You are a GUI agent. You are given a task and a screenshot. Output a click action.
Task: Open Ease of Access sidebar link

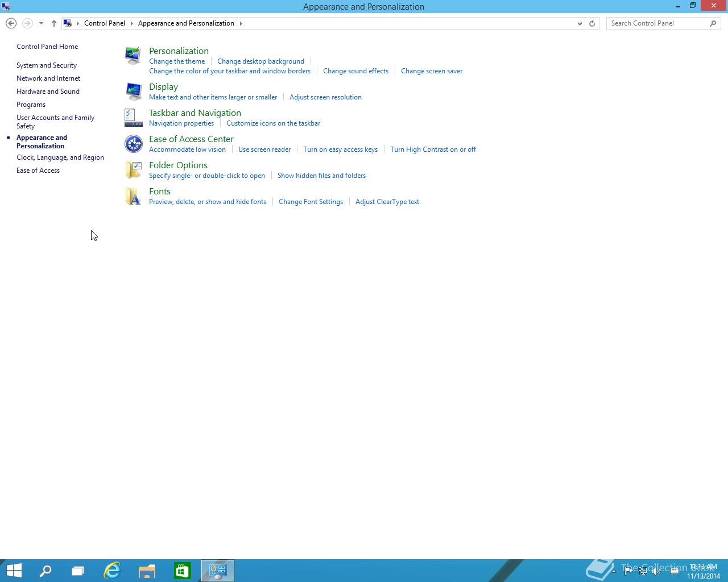(38, 171)
